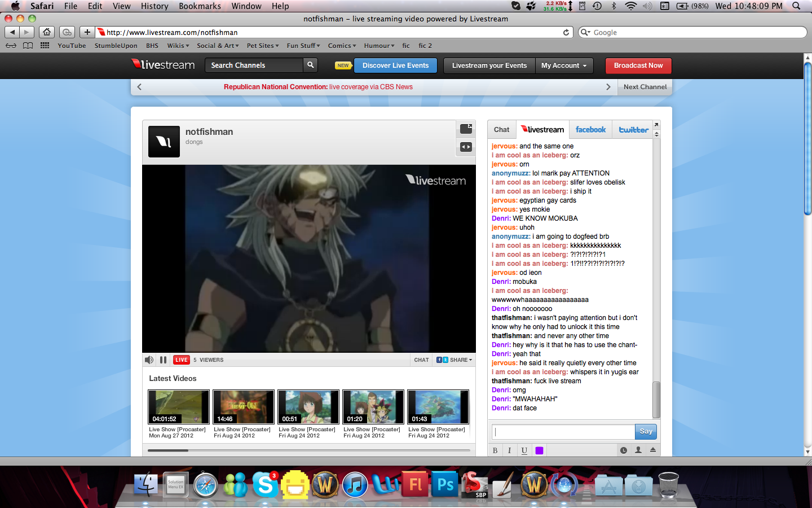Viewport: 812px width, 508px height.
Task: Click the search magnifier in Livestream header
Action: click(x=310, y=65)
